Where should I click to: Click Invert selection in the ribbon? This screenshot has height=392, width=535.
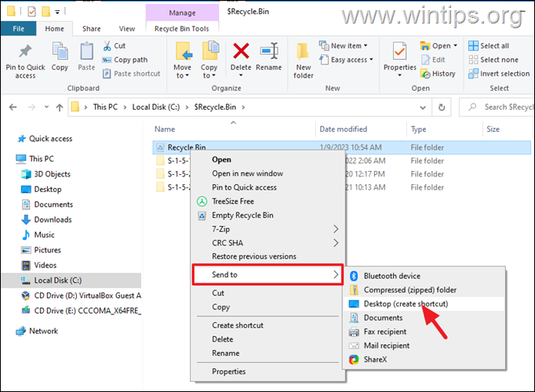(499, 74)
